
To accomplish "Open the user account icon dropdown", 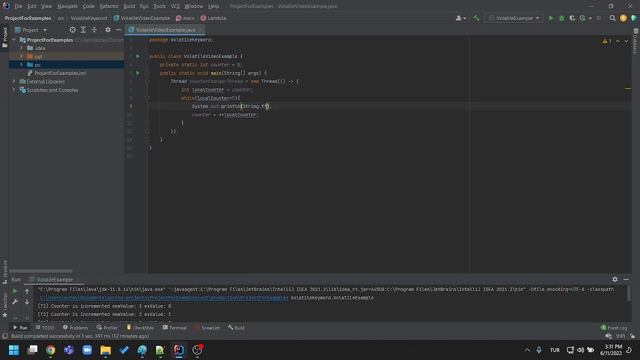I will pos(460,18).
